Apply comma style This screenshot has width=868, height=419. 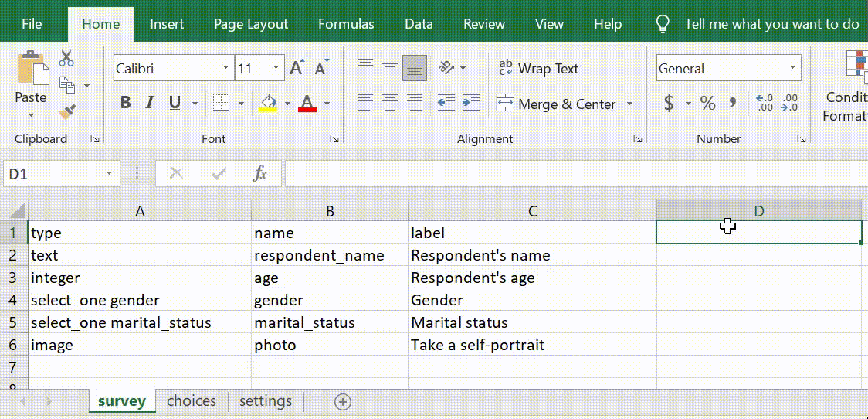point(733,103)
